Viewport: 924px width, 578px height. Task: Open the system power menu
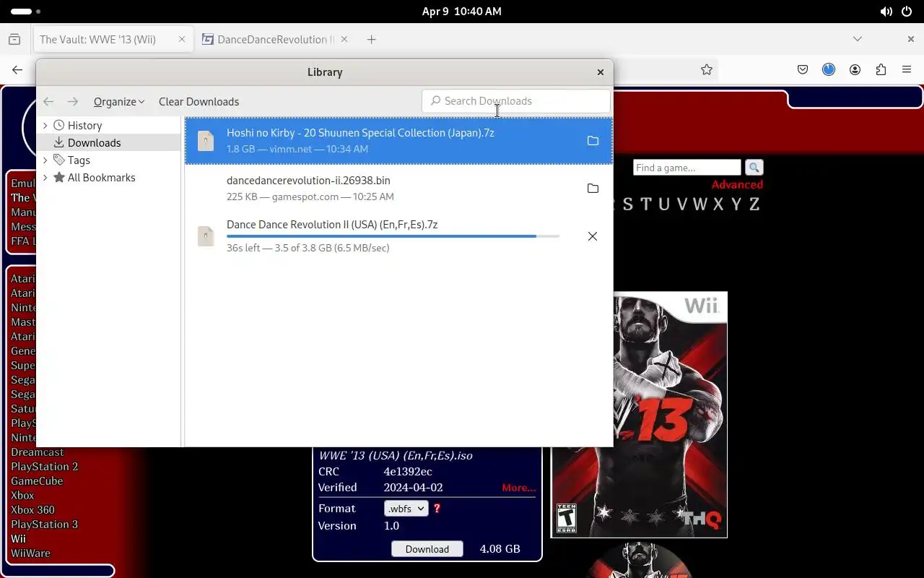pos(907,12)
